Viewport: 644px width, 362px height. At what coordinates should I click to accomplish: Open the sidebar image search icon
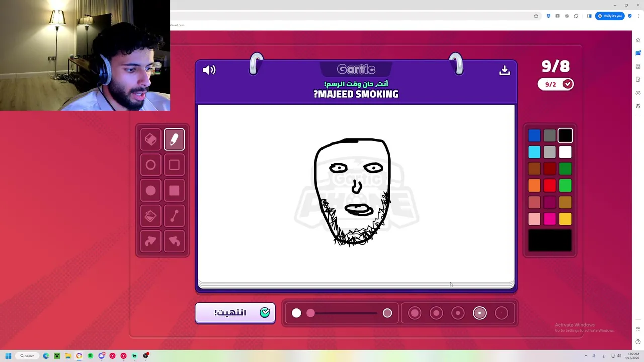click(638, 40)
